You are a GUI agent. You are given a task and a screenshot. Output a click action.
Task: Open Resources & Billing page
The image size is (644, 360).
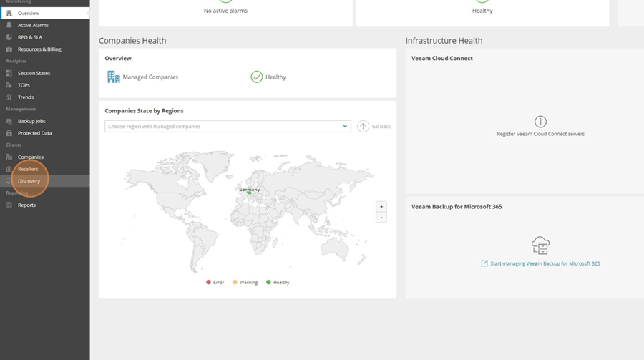click(x=39, y=49)
